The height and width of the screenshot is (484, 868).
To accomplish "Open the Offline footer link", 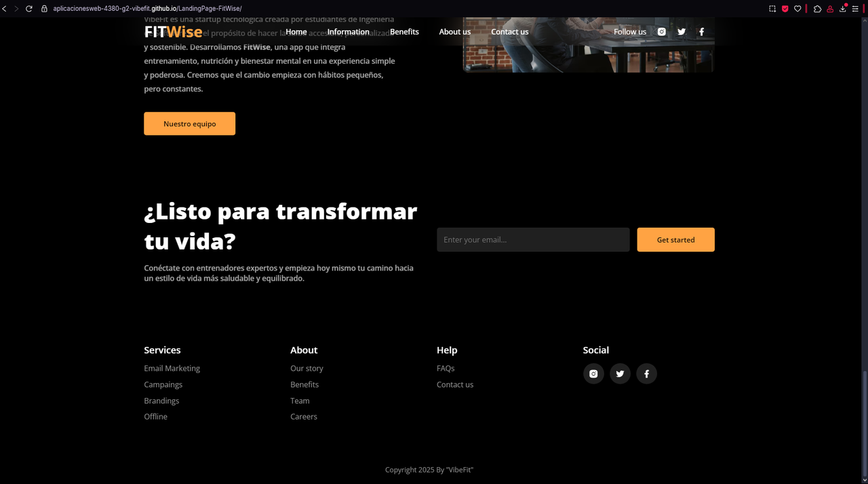I will 156,417.
